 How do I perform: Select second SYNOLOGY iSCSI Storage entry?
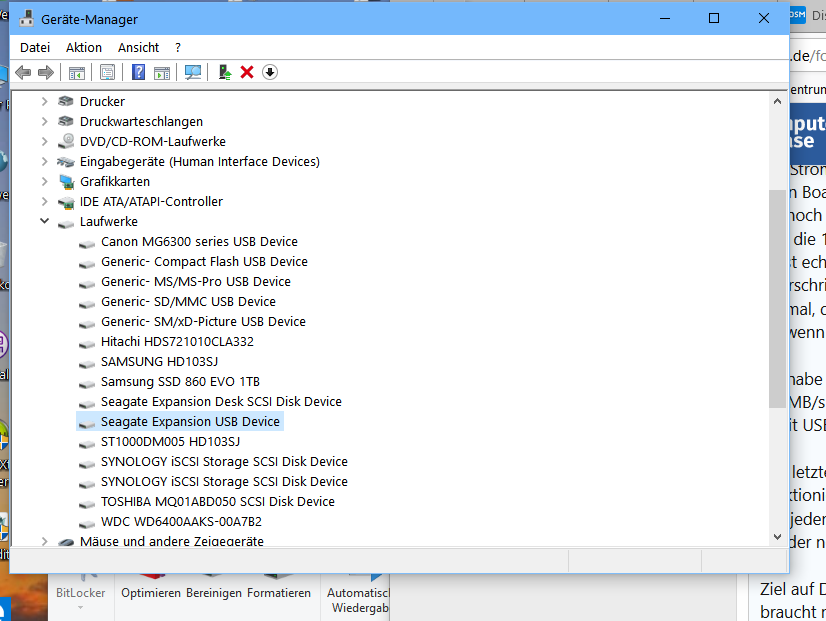(x=224, y=481)
